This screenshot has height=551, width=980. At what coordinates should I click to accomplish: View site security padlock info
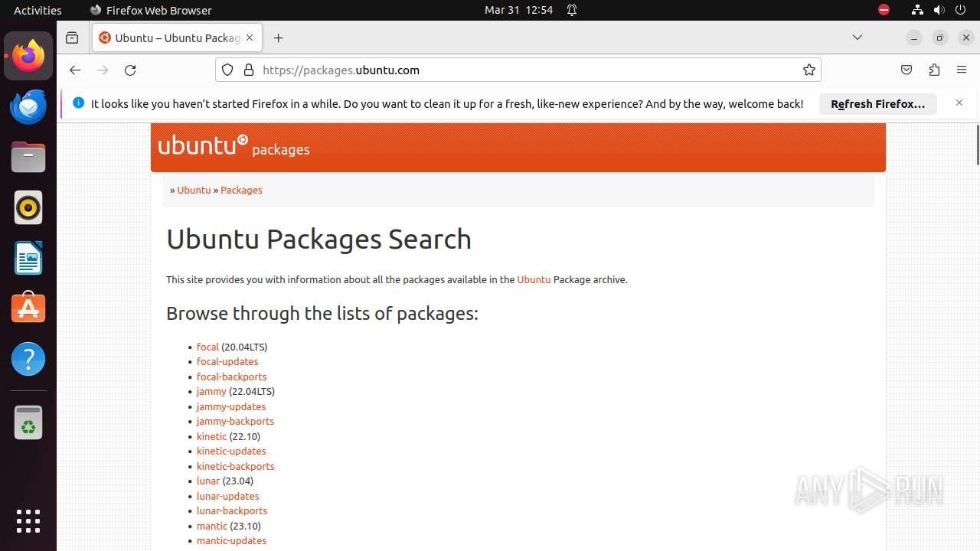tap(248, 70)
